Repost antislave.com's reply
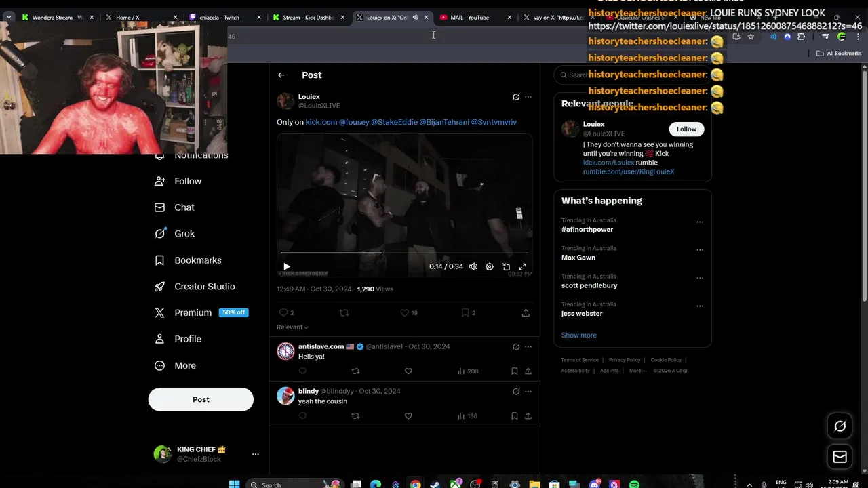The image size is (868, 488). pos(355,371)
